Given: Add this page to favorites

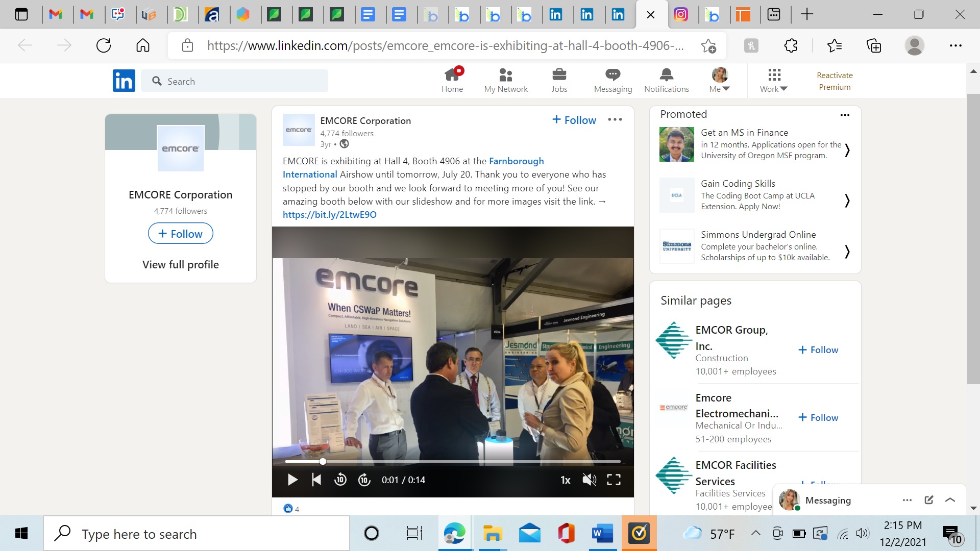Looking at the screenshot, I should pyautogui.click(x=708, y=46).
